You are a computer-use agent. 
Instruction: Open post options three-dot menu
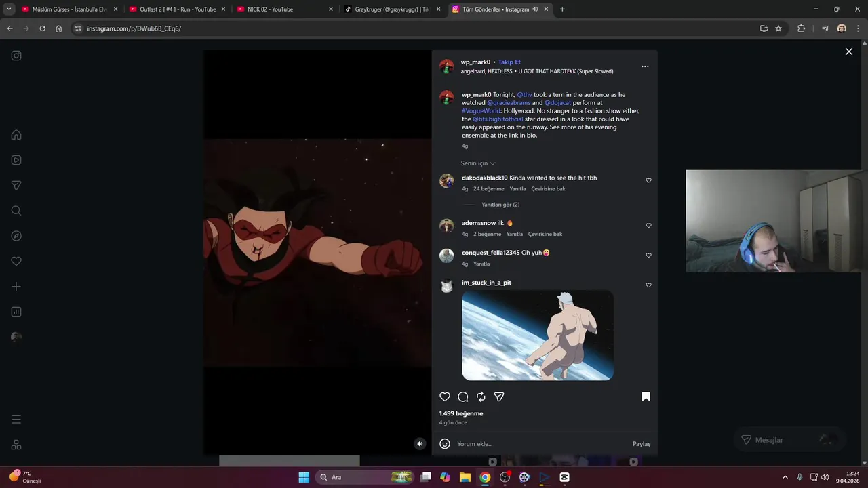(x=645, y=66)
